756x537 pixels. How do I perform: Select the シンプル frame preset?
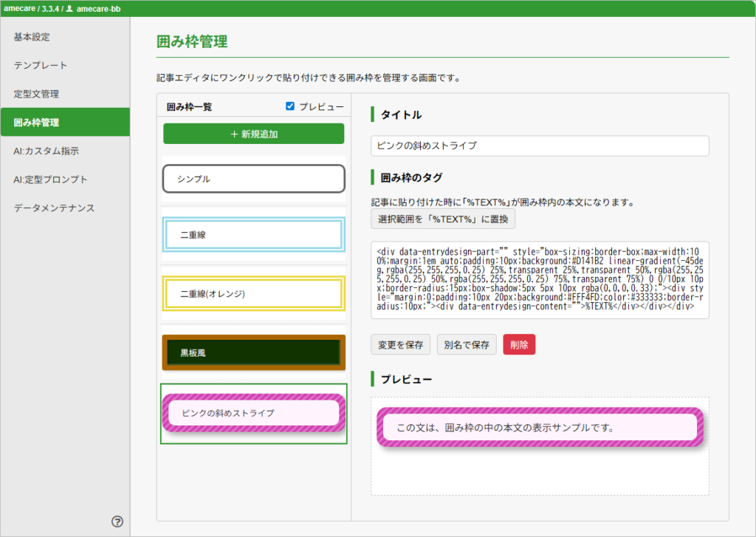pos(254,179)
